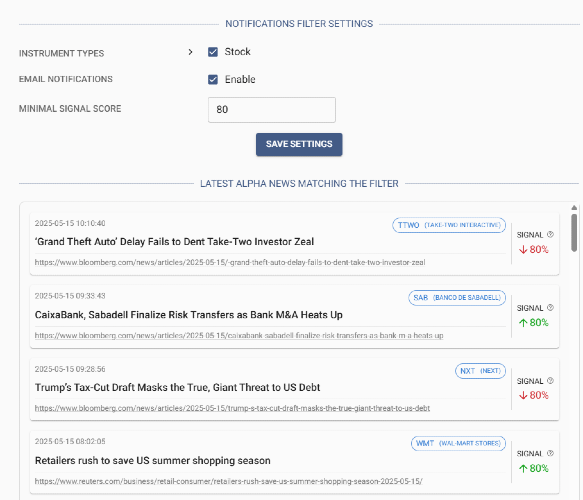
Task: Click the news list scrollbar thumb
Action: [x=574, y=233]
